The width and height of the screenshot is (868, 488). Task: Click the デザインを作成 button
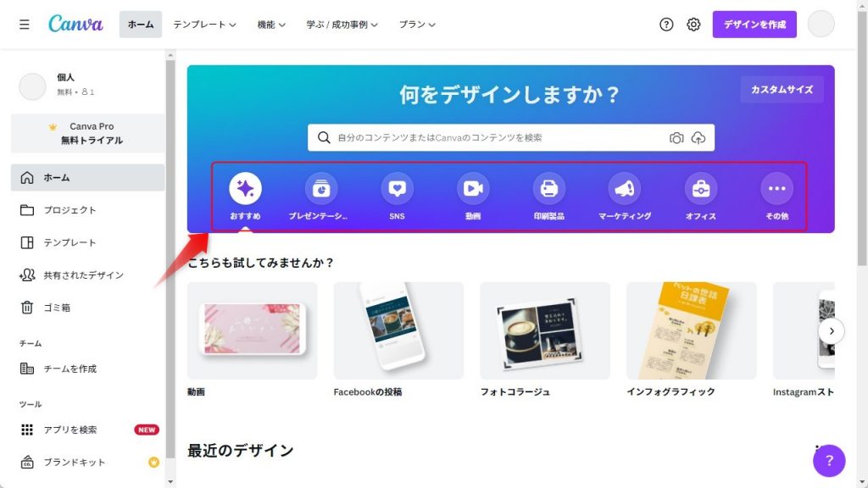click(754, 25)
